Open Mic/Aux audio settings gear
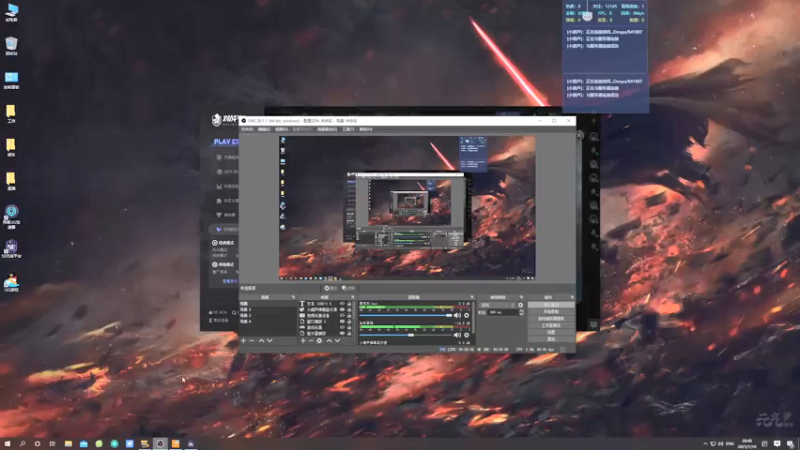Screen dimensions: 800x450 466,315
